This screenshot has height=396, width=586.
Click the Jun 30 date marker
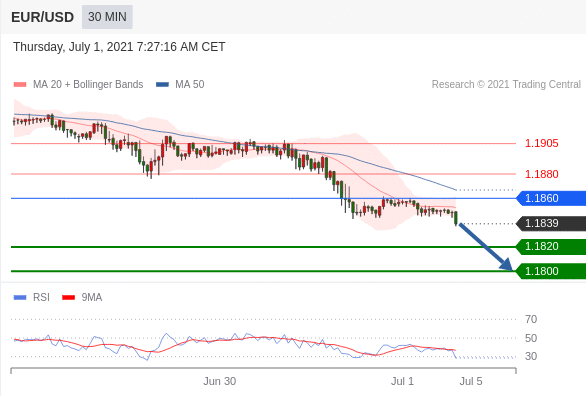pos(219,381)
